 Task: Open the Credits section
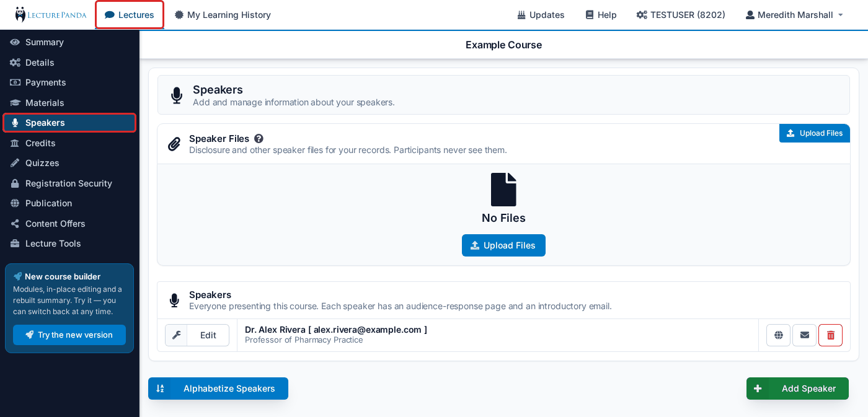(69, 143)
